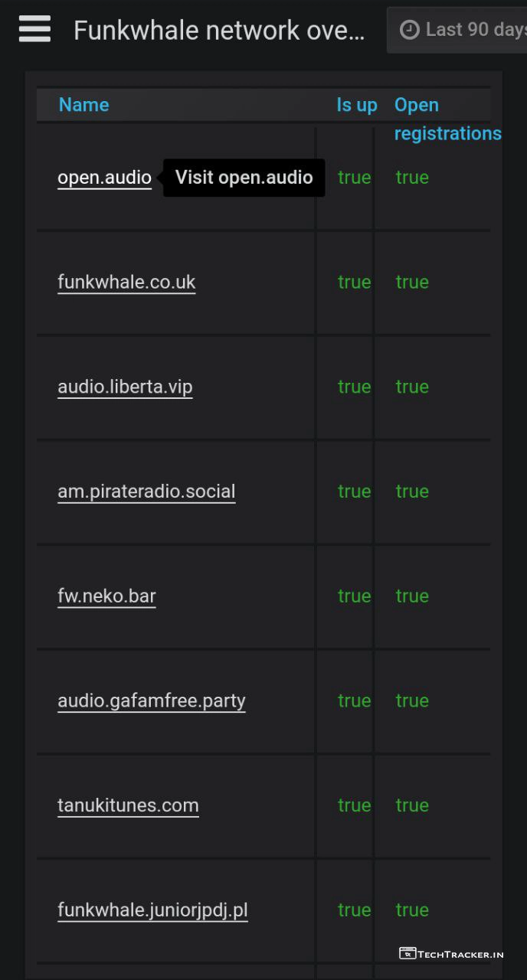Click the Visit open.audio tooltip
The image size is (527, 980).
(x=244, y=178)
